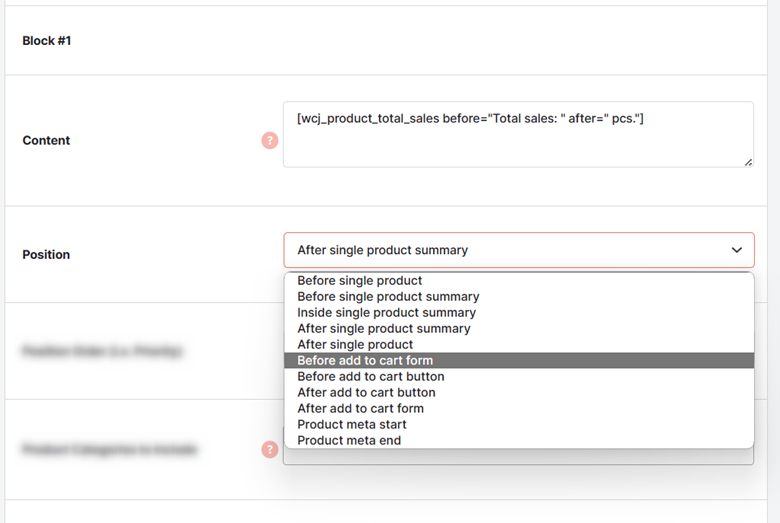The image size is (780, 523).
Task: Click the resize handle of the Content textarea
Action: [748, 162]
